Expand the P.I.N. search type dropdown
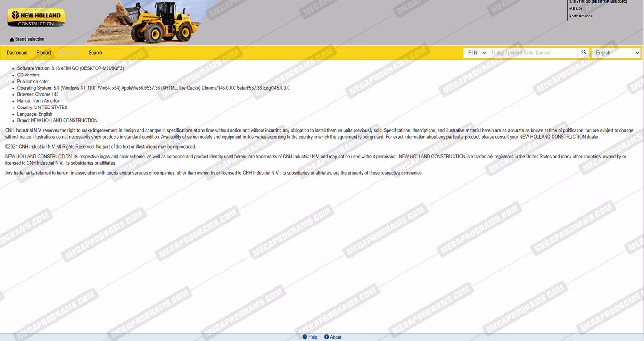This screenshot has width=644, height=341. point(475,53)
